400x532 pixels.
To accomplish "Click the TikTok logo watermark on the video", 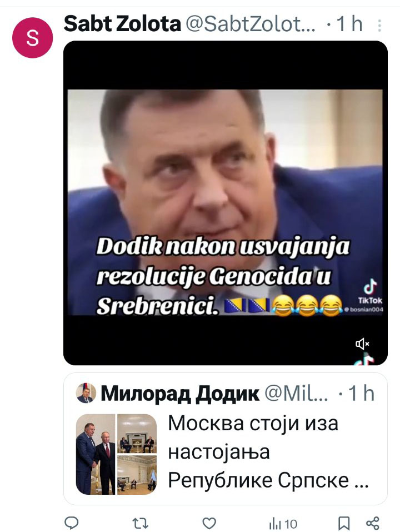I will 370,292.
